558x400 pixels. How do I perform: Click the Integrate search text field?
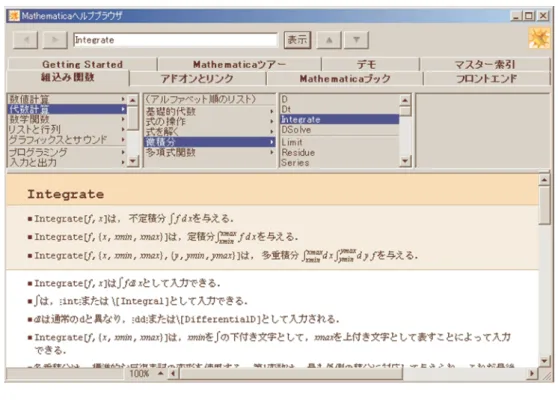(175, 40)
